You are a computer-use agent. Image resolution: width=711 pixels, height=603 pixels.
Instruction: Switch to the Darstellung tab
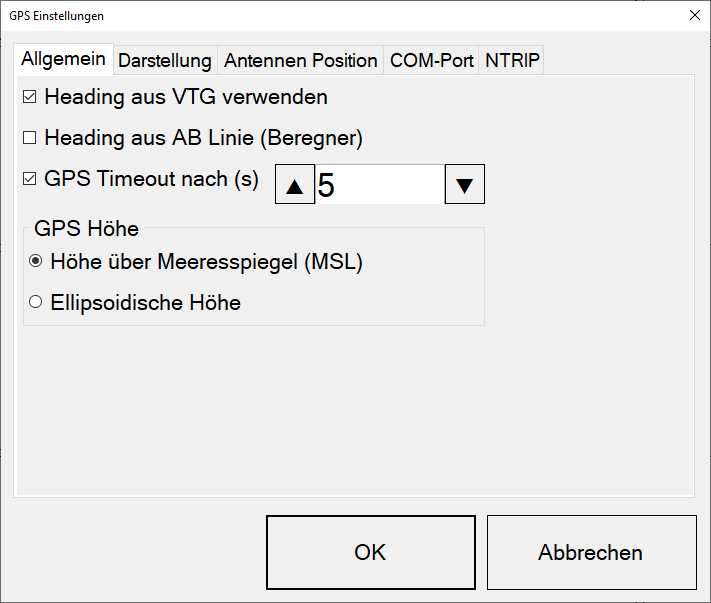165,60
